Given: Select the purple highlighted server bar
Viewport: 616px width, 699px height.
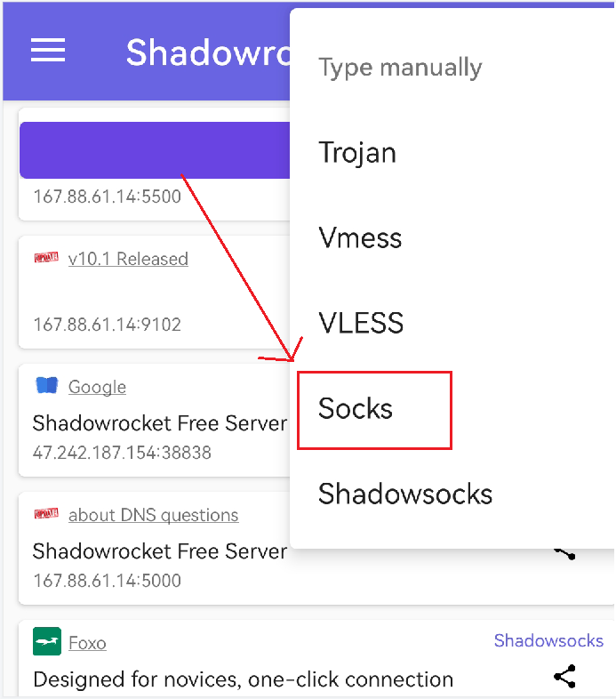Looking at the screenshot, I should click(x=155, y=150).
